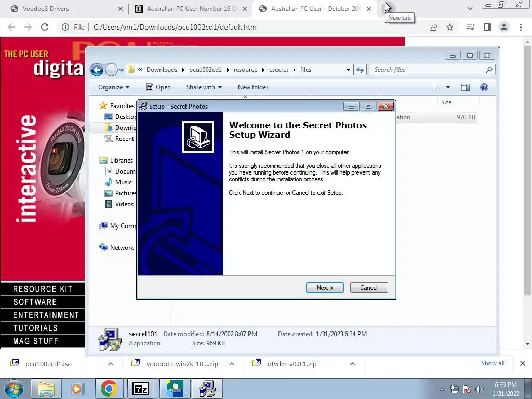Open Share with dropdown
The image size is (532, 399).
pos(204,87)
